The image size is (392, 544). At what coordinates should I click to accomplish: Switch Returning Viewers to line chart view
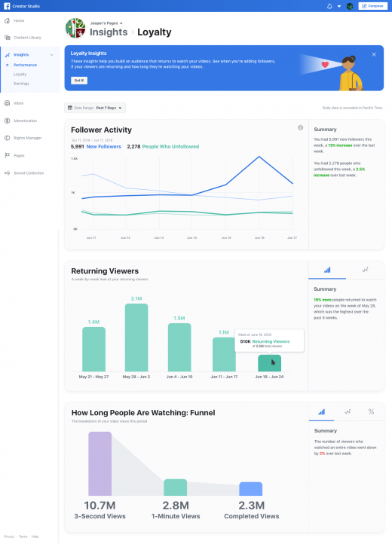pos(365,270)
